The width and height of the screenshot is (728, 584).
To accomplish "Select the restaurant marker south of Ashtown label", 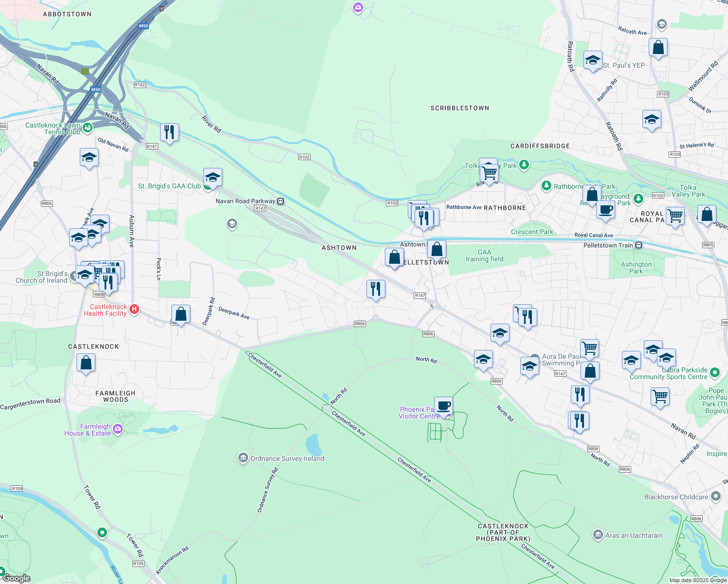I will coord(375,289).
